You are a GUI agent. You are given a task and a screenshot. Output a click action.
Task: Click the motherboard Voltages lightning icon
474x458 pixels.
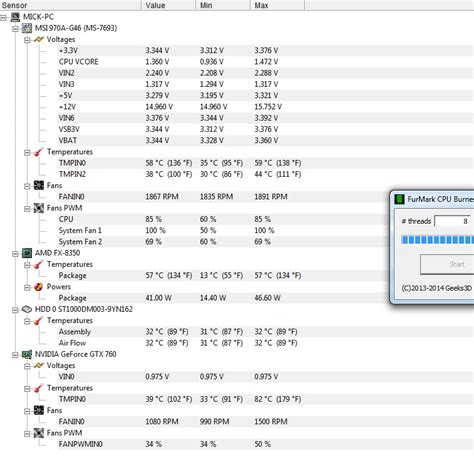click(x=39, y=39)
